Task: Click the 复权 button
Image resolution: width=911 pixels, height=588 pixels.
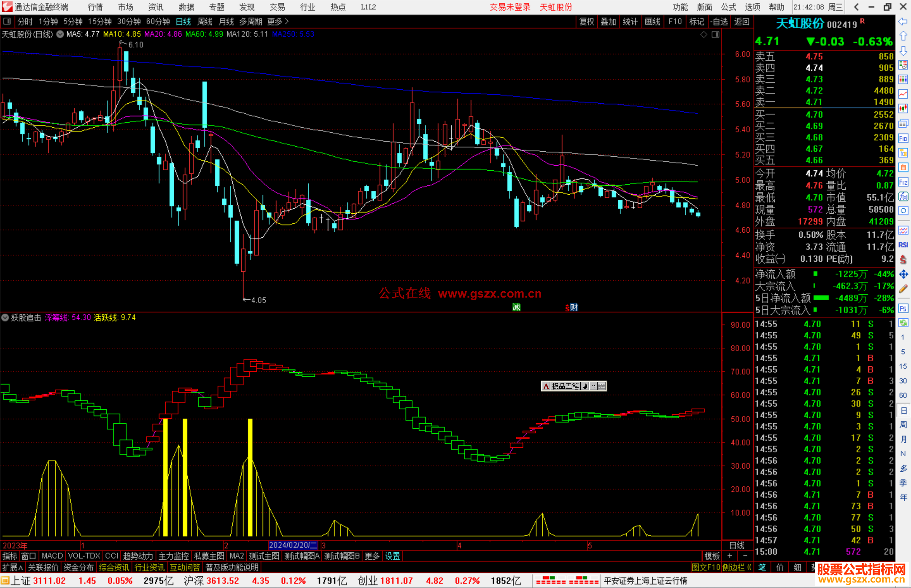Action: click(586, 21)
